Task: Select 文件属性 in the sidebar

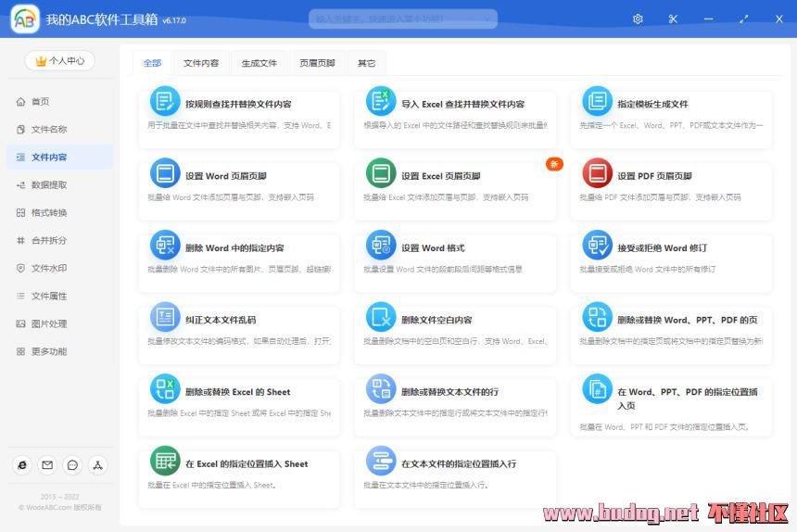Action: 59,296
